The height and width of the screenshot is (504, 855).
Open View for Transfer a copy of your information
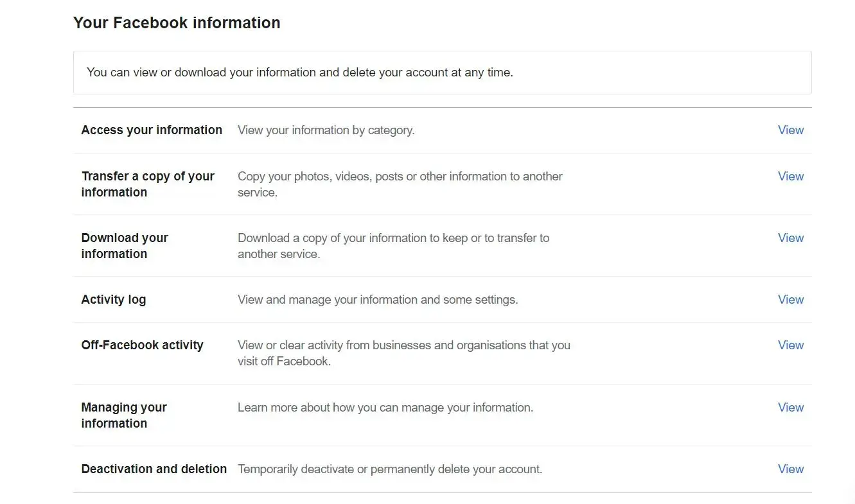coord(790,176)
